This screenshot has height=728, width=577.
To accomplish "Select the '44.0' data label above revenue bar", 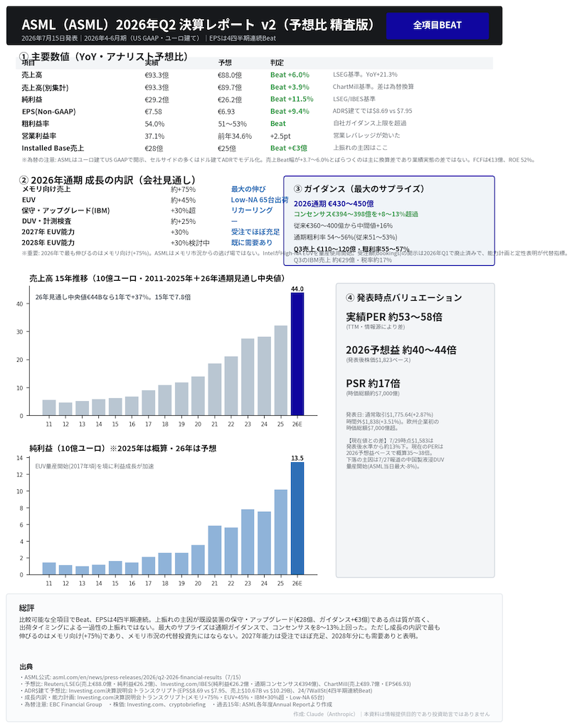I will tap(297, 289).
